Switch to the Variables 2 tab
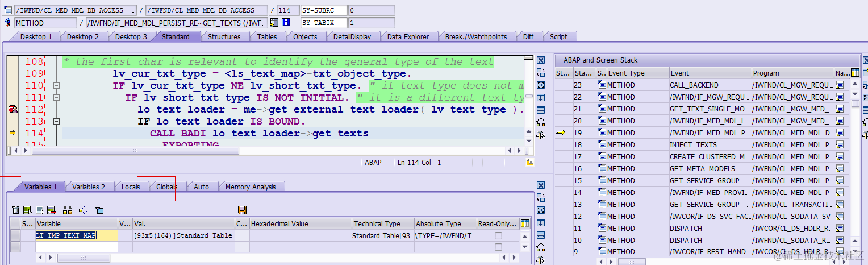868x265 pixels. (x=89, y=187)
